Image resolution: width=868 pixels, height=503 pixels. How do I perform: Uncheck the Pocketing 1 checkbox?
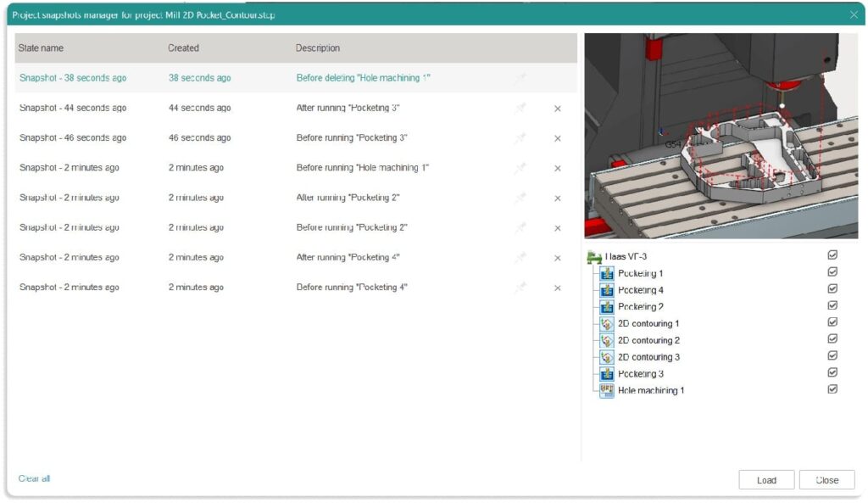click(832, 273)
